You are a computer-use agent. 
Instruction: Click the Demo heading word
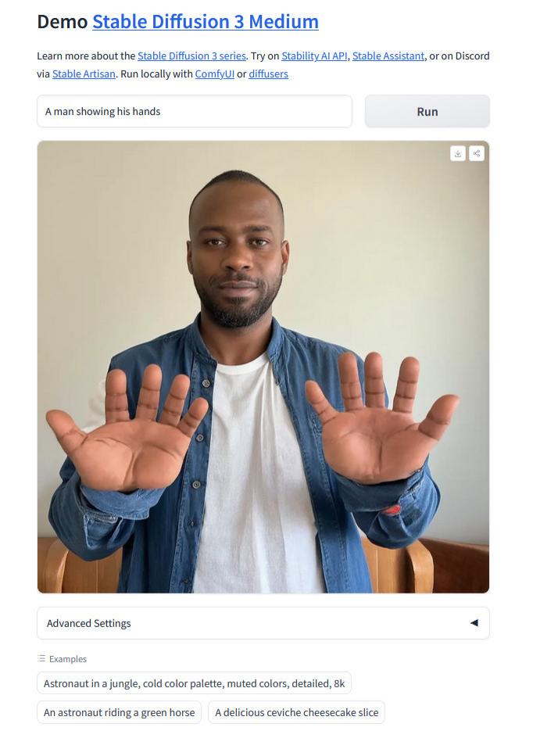click(63, 22)
